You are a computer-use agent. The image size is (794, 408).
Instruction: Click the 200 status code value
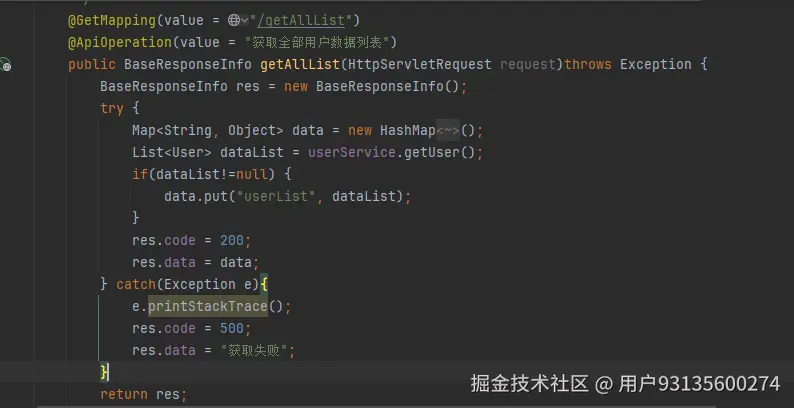(232, 240)
